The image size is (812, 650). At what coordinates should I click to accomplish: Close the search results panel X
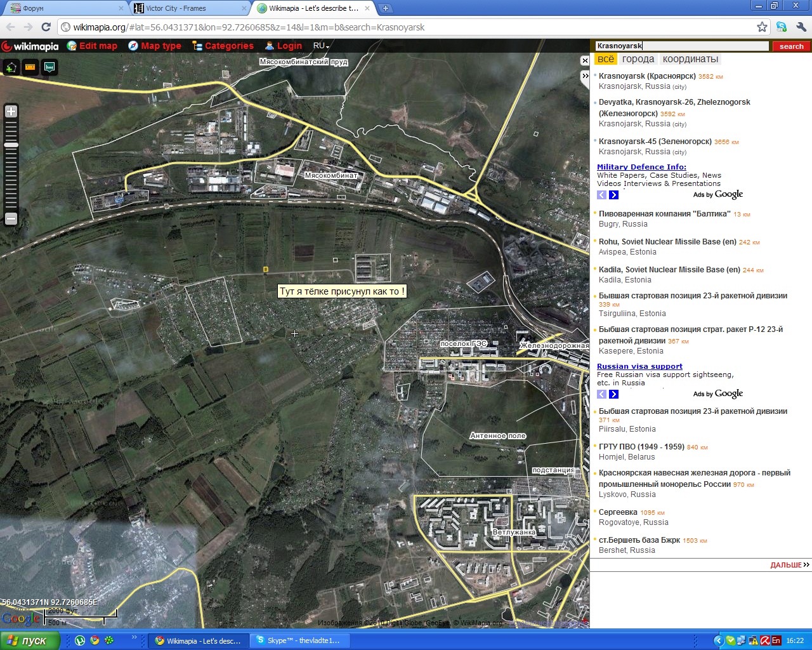tap(585, 61)
